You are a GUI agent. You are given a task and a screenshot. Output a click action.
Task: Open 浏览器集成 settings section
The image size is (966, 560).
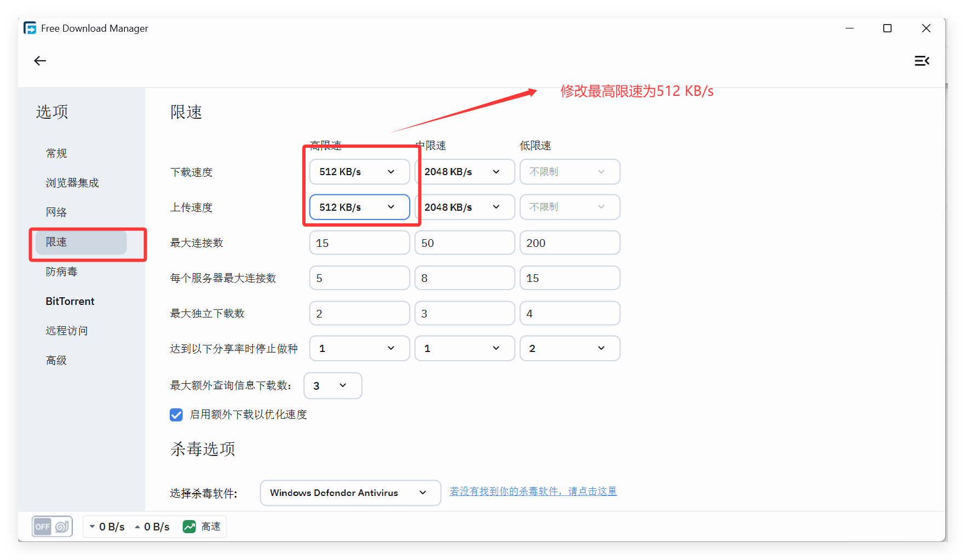pyautogui.click(x=72, y=183)
